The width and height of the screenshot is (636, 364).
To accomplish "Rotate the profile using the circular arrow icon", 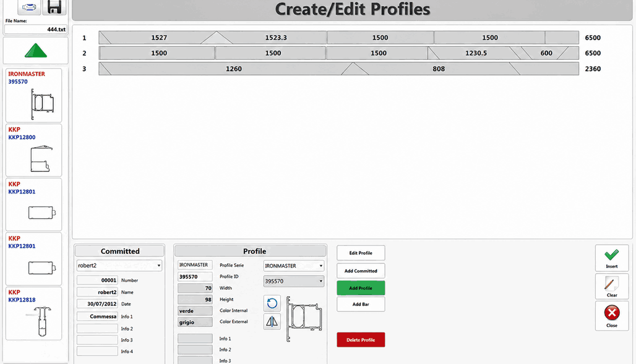I will pyautogui.click(x=272, y=303).
